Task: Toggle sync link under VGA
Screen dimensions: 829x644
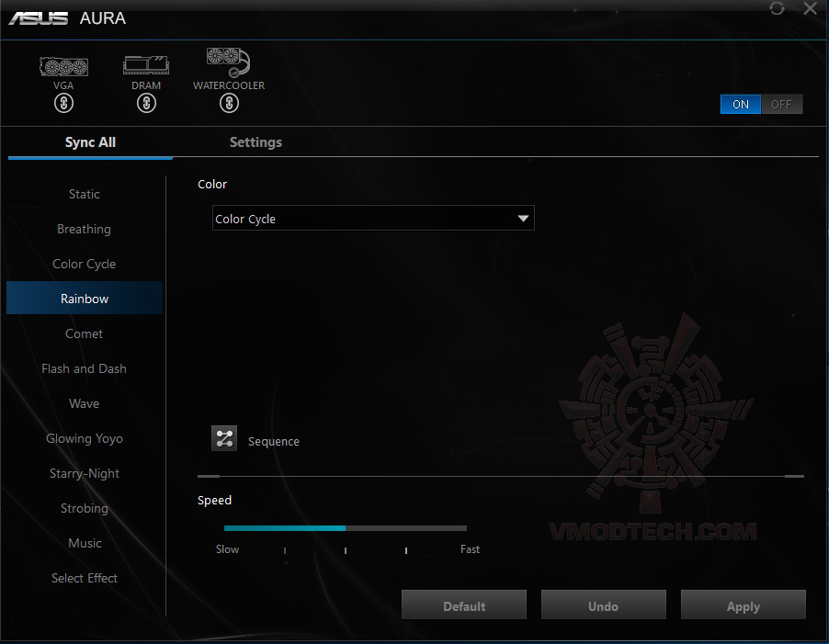Action: pyautogui.click(x=63, y=103)
